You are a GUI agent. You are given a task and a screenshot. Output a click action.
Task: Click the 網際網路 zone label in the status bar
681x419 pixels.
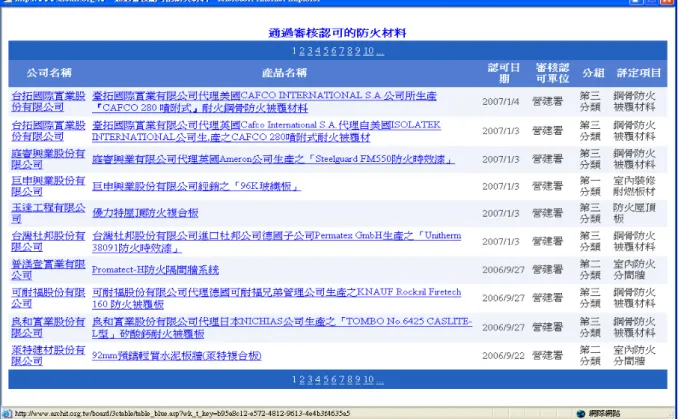[x=604, y=413]
